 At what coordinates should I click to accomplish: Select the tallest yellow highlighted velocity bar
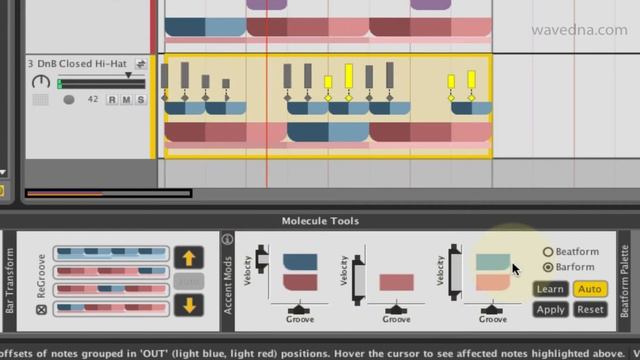(349, 76)
